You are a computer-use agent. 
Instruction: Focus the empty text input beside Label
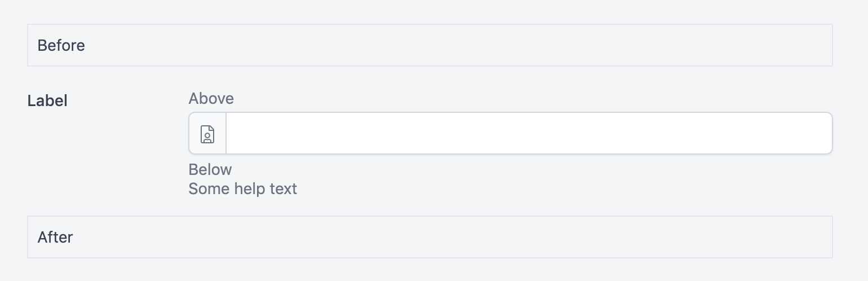click(x=529, y=134)
